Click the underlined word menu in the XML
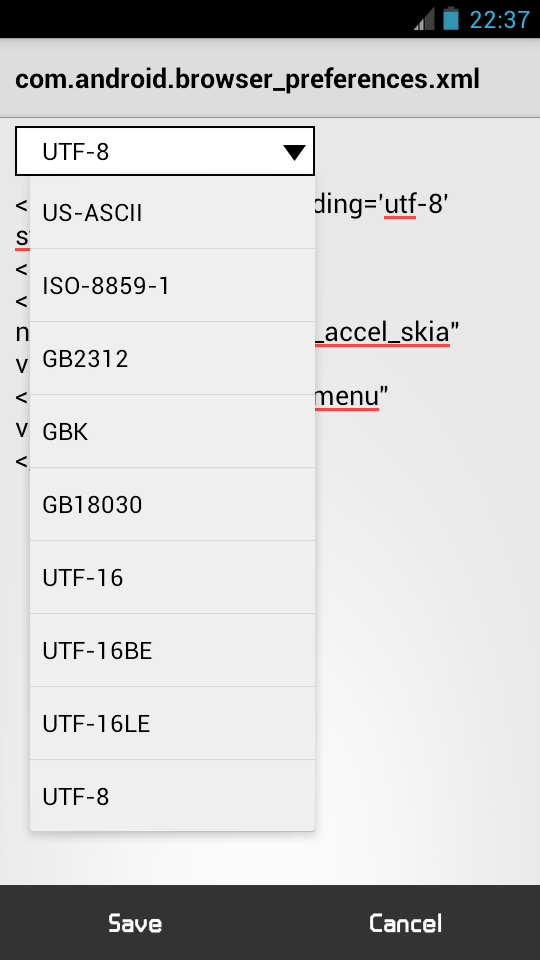Screen dimensions: 540x960 (347, 397)
